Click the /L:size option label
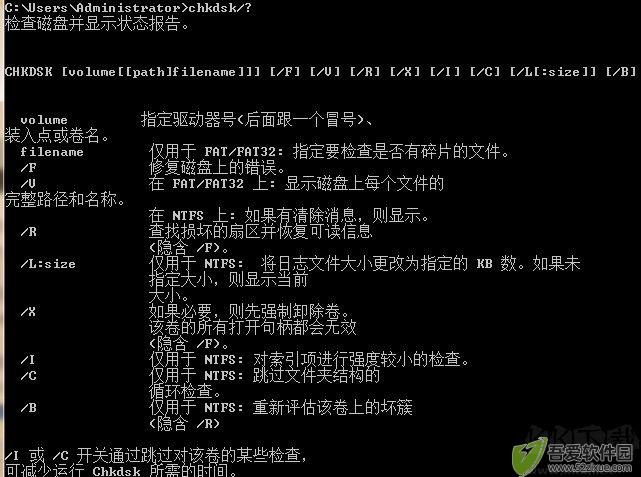The image size is (641, 477). point(48,264)
